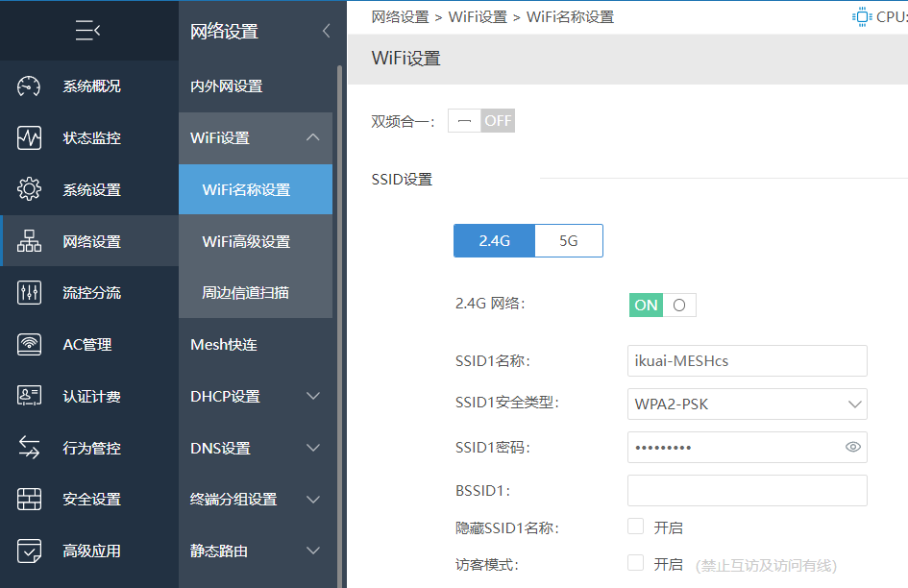Screen dimensions: 908x588
Task: Click the CPU status icon at top right
Action: (x=861, y=15)
